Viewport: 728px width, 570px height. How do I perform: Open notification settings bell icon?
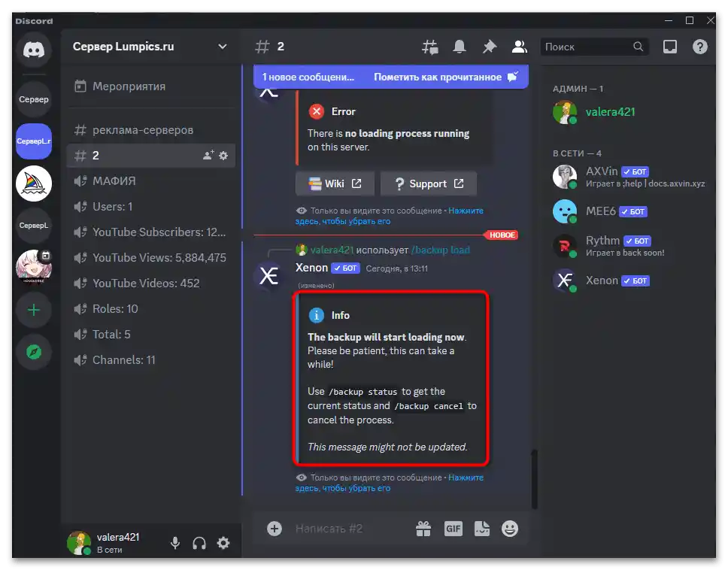tap(460, 47)
